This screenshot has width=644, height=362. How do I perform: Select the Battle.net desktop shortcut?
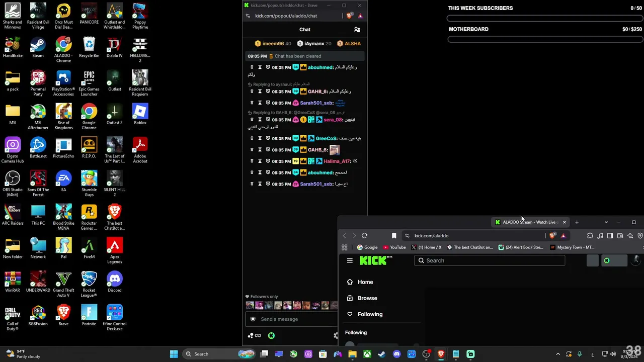(x=38, y=148)
